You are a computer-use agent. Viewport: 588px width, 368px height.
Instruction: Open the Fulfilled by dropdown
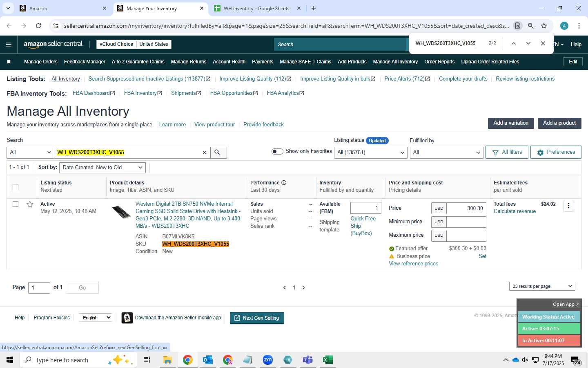coord(446,153)
